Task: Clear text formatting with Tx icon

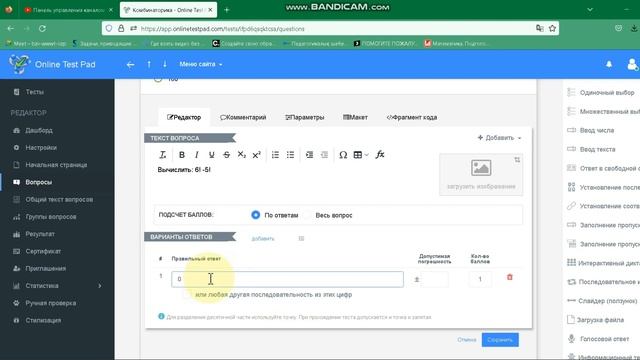Action: [x=162, y=155]
